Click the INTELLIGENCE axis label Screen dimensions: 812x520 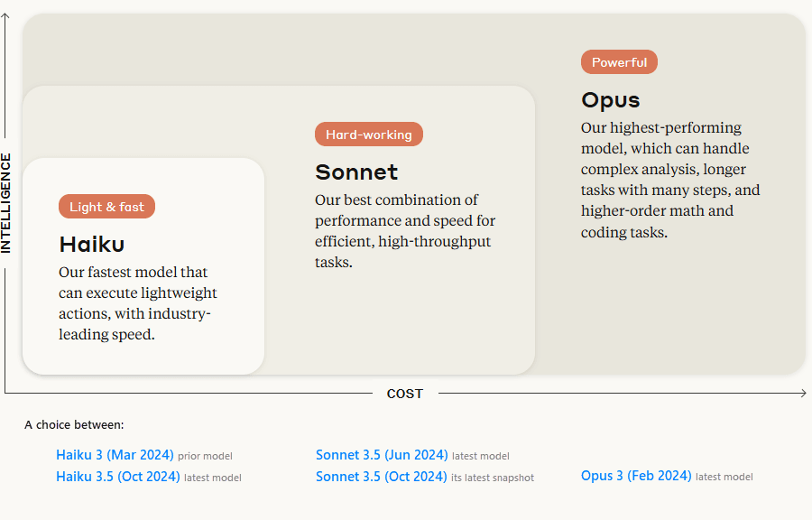pos(5,203)
